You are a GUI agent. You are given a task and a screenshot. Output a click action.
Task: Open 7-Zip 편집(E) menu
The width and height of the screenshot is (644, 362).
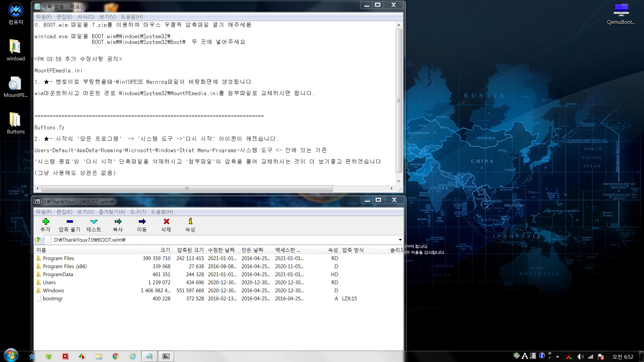tap(64, 212)
